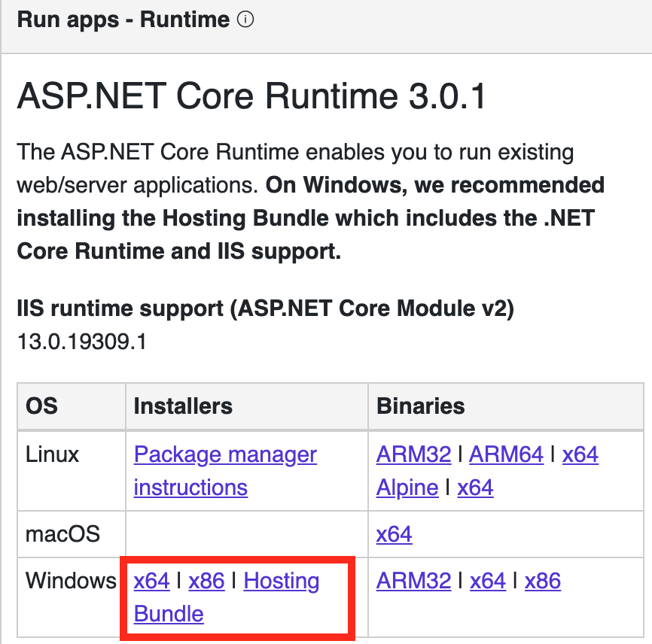Download the Windows x86 installer
The image size is (652, 644).
coord(206,581)
